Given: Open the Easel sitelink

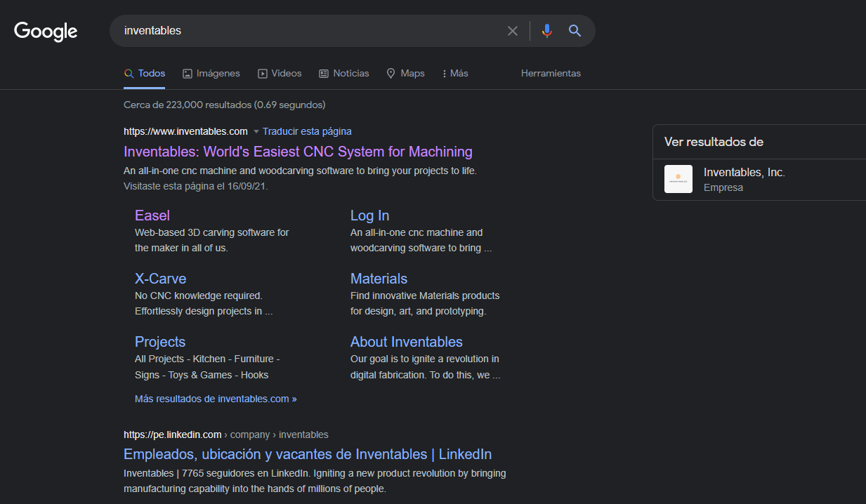Looking at the screenshot, I should click(x=152, y=215).
